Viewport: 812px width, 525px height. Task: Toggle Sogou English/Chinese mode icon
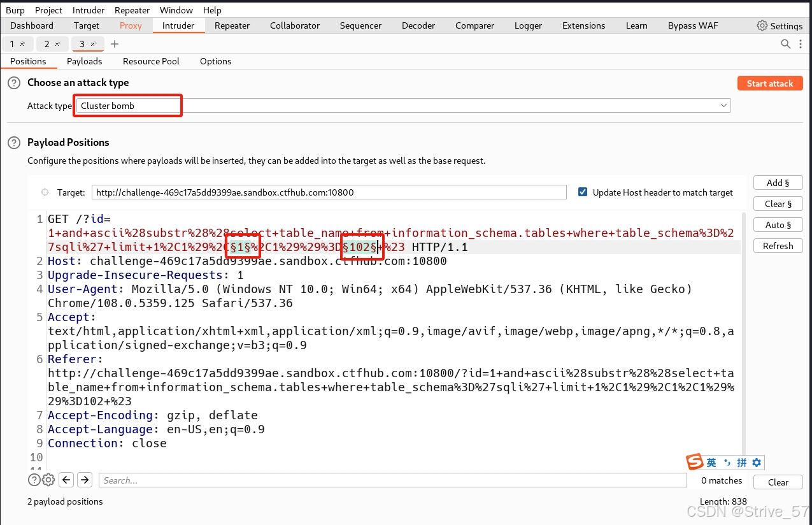tap(711, 463)
